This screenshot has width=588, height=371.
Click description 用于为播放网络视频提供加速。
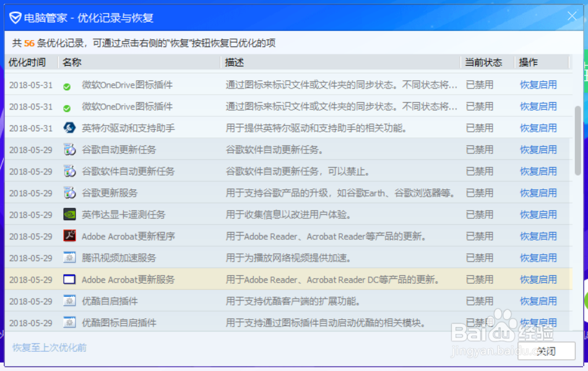point(289,258)
